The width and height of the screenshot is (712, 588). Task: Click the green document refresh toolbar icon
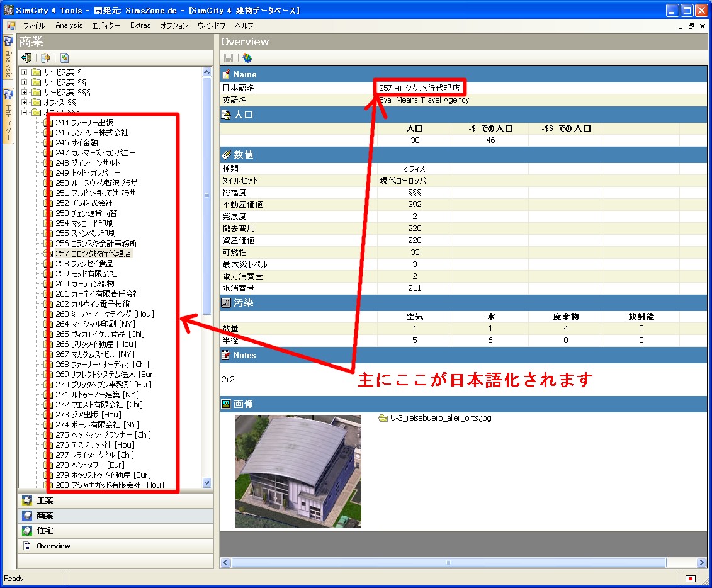64,58
